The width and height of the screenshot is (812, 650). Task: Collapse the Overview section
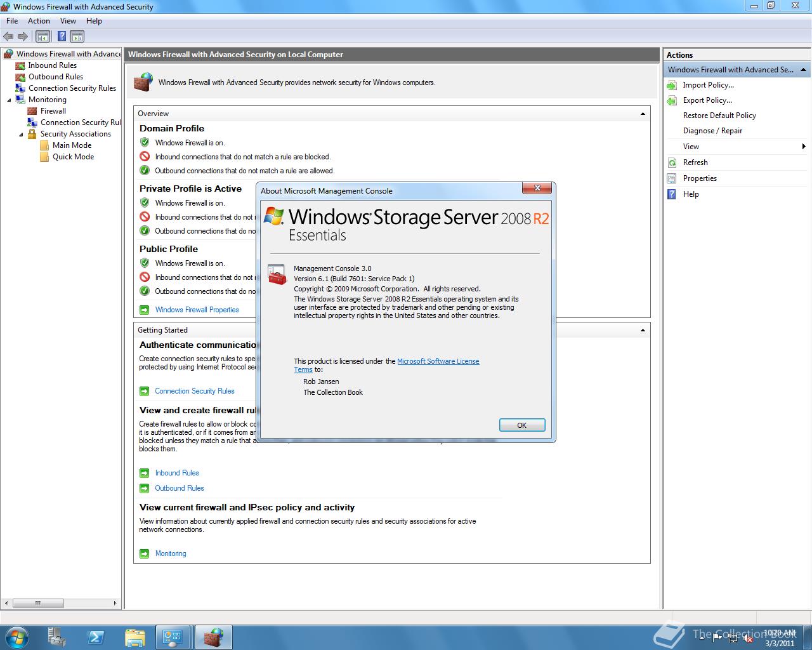[643, 114]
